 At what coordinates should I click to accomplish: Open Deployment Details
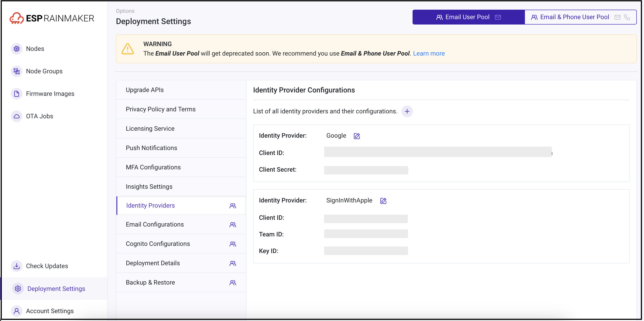point(181,263)
